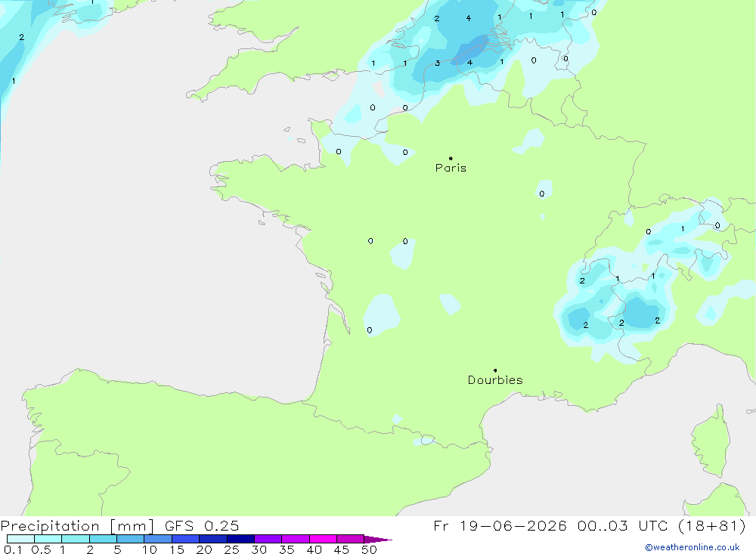Click the '(18+81)' run offset text
Screen dimensions: 756x554
point(711,526)
